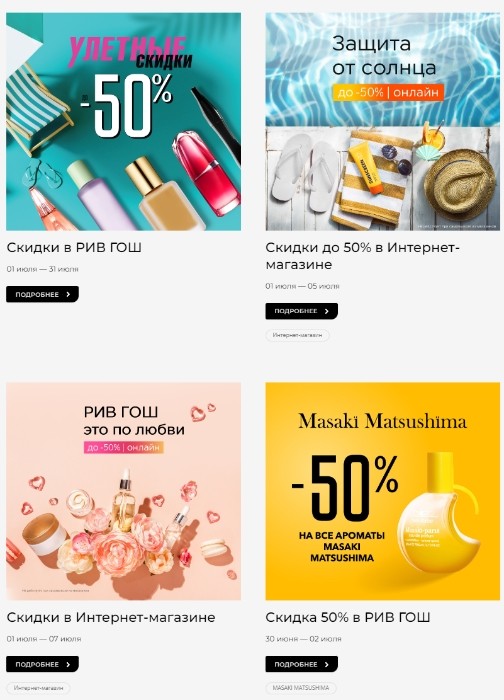Click arrow icon on Masaki Matsushima Подробнее button
Screen dimensions: 504x700
tap(327, 664)
